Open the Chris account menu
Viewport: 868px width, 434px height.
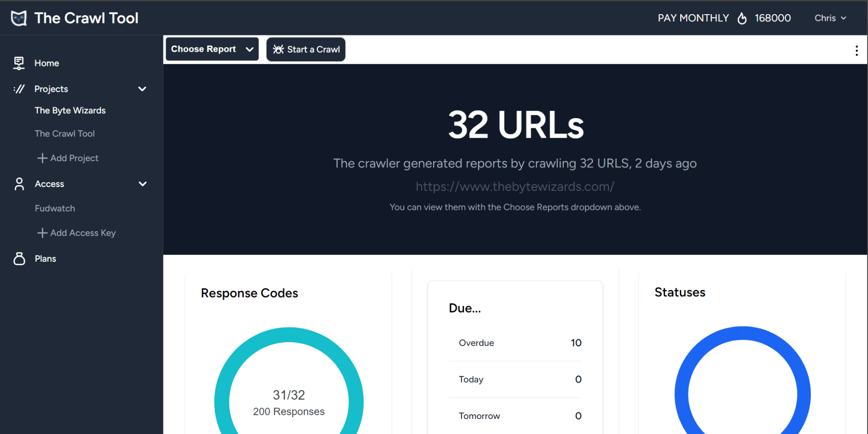click(830, 18)
